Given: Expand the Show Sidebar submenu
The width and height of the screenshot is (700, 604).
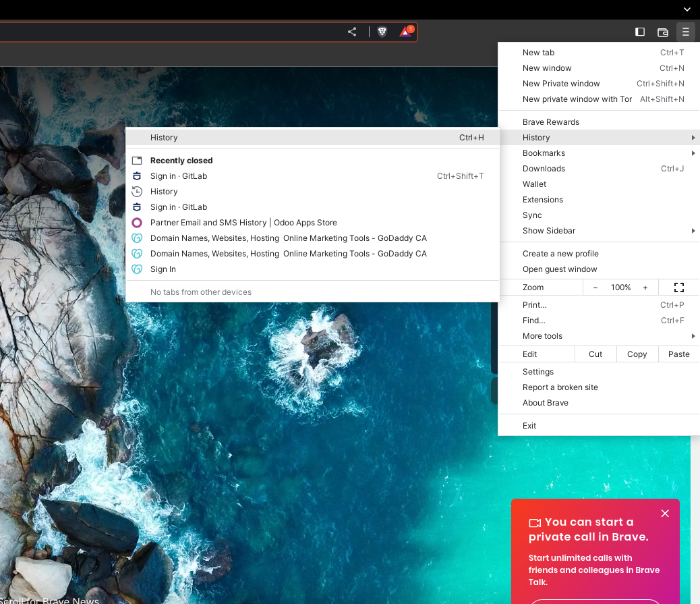Looking at the screenshot, I should click(599, 231).
